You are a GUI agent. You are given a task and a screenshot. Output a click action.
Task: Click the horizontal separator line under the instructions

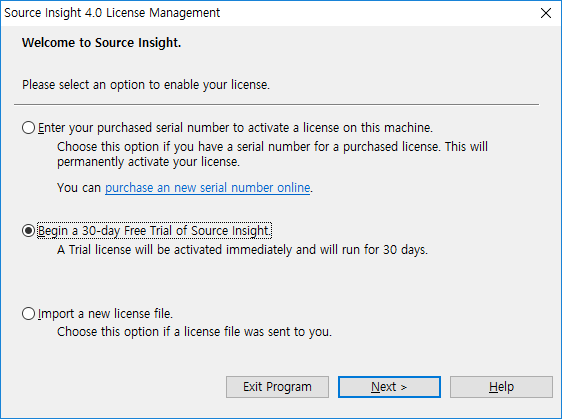click(x=276, y=105)
